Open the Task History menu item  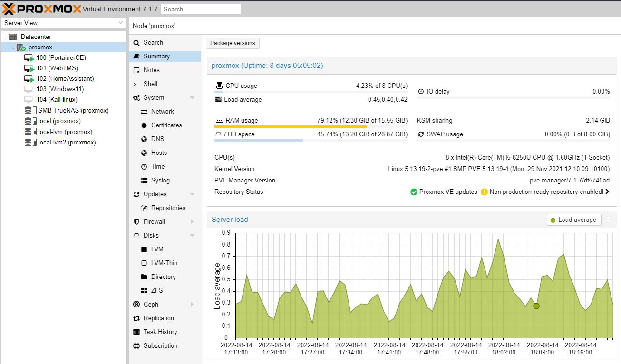coord(165,332)
